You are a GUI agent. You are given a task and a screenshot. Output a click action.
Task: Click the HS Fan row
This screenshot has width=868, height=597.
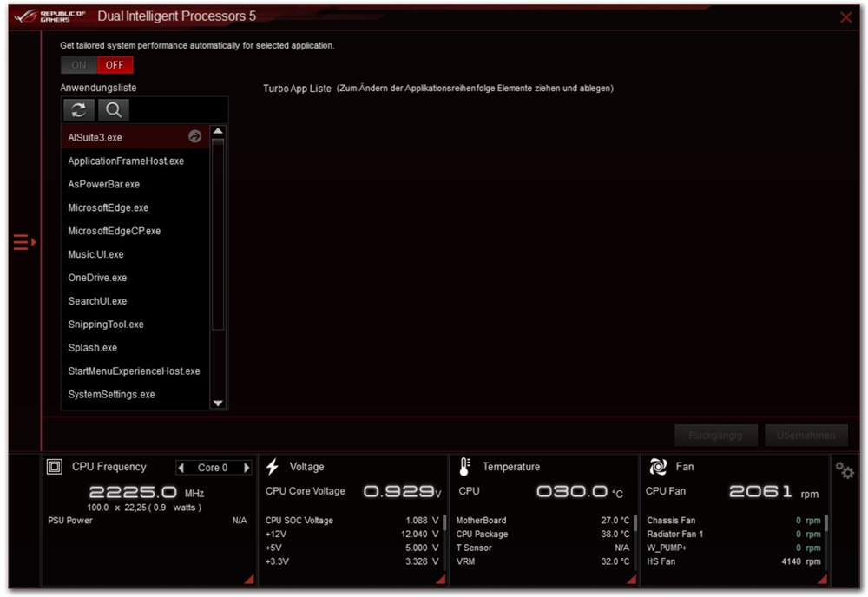(x=734, y=561)
